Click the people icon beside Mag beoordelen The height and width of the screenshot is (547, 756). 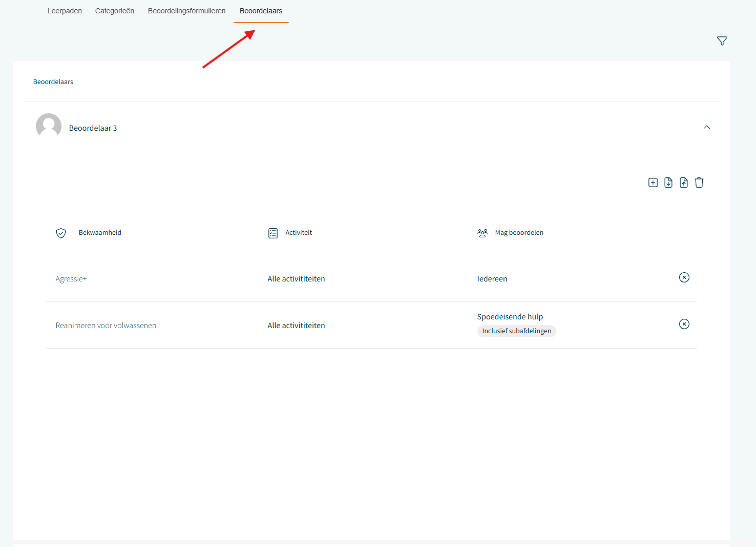coord(482,233)
